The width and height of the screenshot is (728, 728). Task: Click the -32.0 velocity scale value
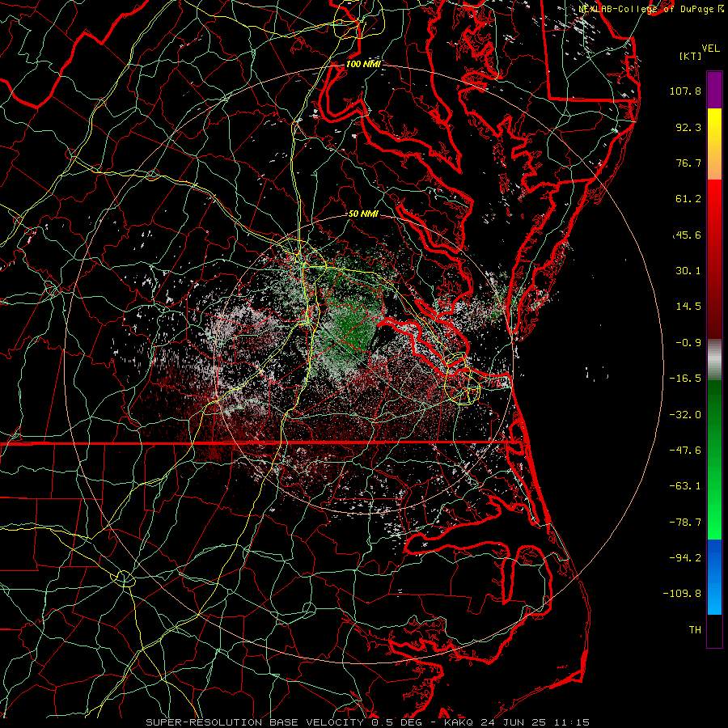(685, 415)
